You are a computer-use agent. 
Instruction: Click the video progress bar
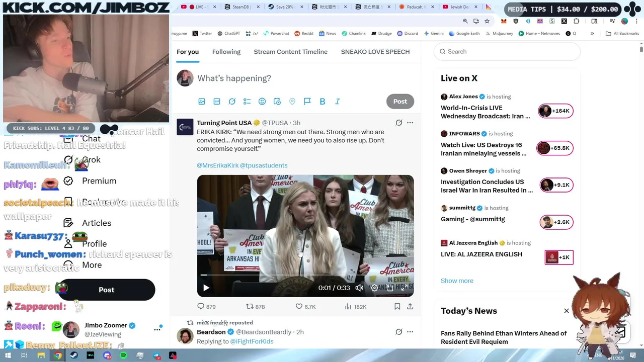pos(305,275)
